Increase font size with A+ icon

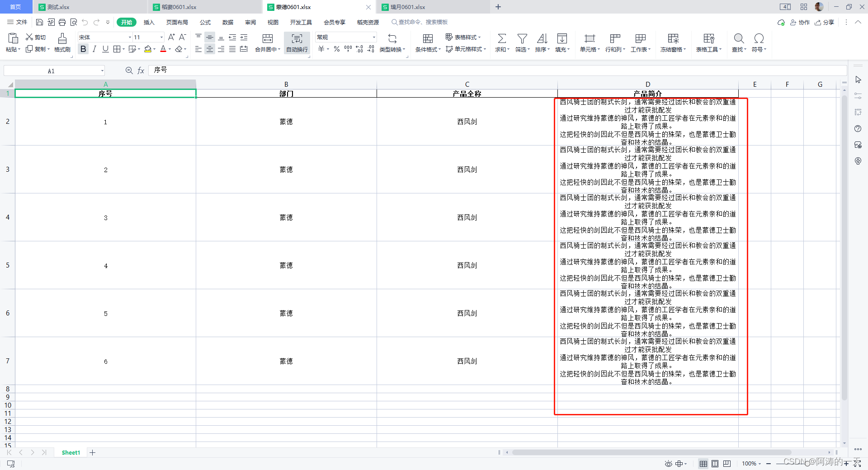(171, 37)
